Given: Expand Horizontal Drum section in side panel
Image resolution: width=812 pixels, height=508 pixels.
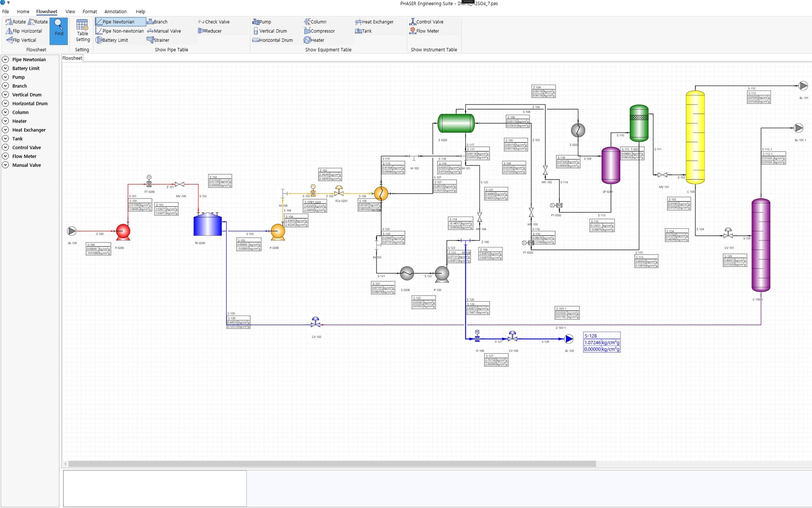Looking at the screenshot, I should [6, 104].
